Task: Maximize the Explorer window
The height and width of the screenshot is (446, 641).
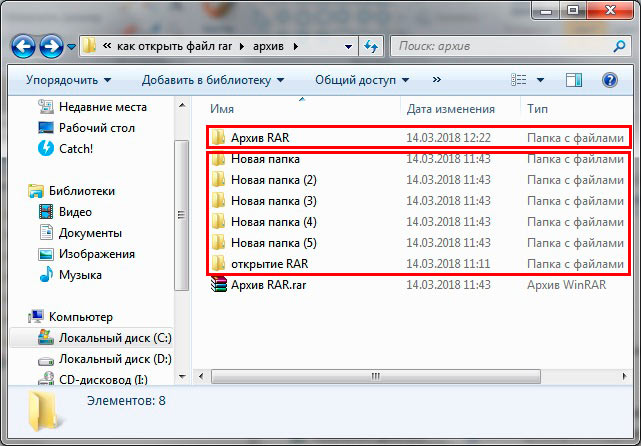Action: [573, 11]
